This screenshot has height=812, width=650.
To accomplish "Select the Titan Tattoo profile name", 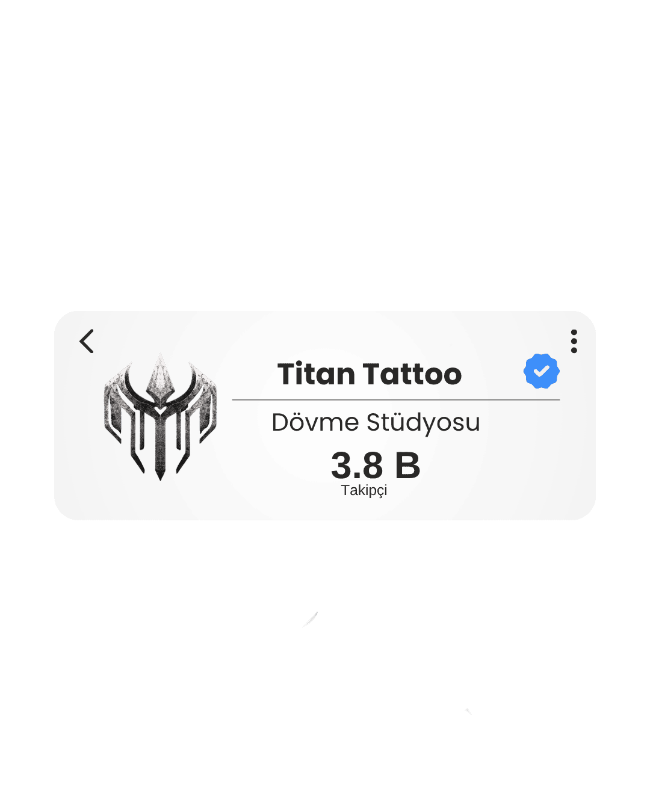I will click(x=370, y=374).
